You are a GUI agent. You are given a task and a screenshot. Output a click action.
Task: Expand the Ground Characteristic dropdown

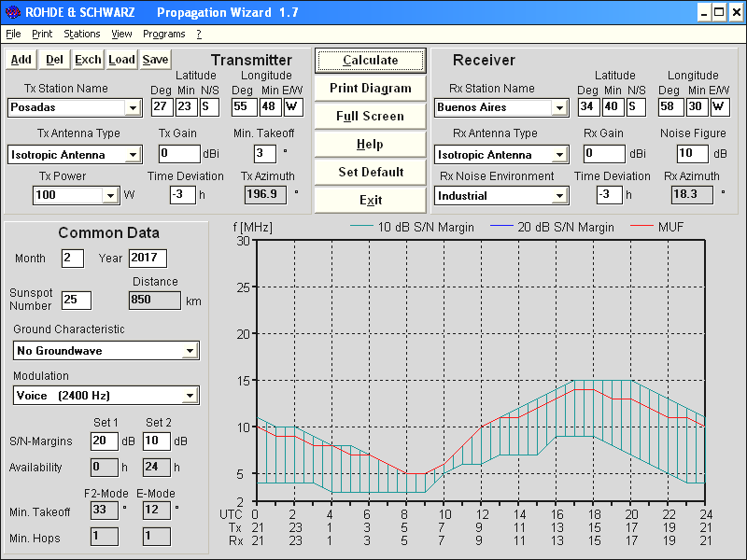[x=190, y=351]
